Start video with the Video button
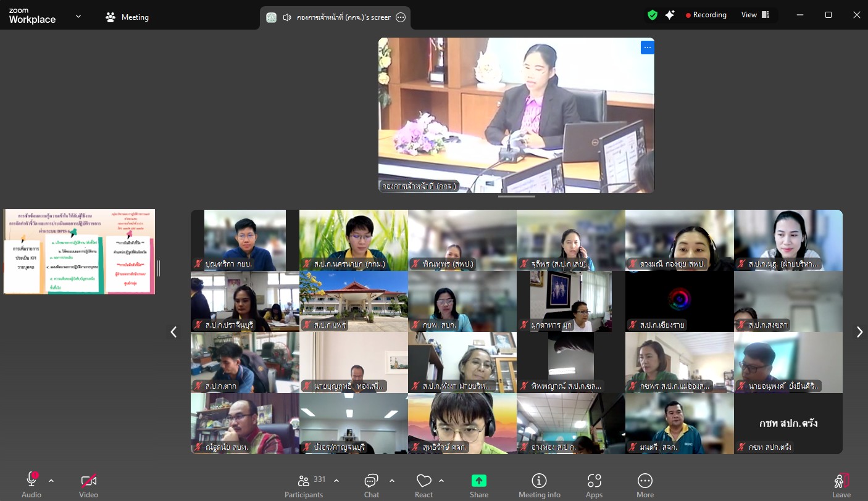This screenshot has width=868, height=501. click(88, 485)
